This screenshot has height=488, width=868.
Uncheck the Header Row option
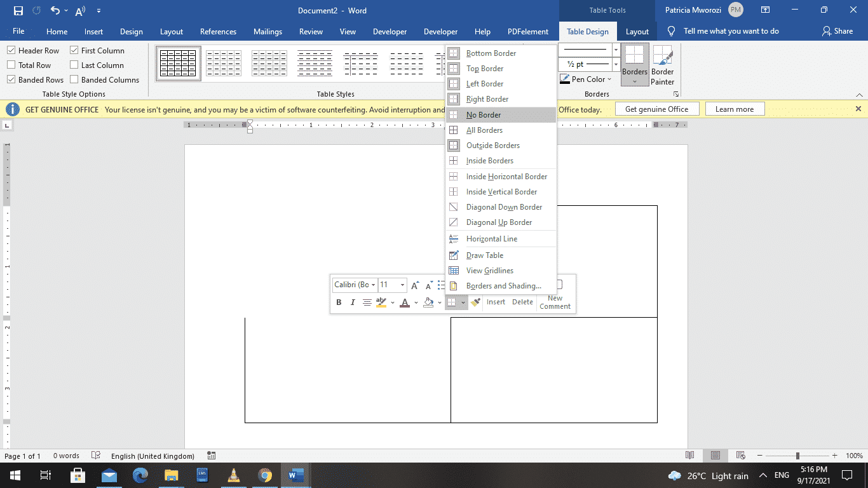point(11,50)
